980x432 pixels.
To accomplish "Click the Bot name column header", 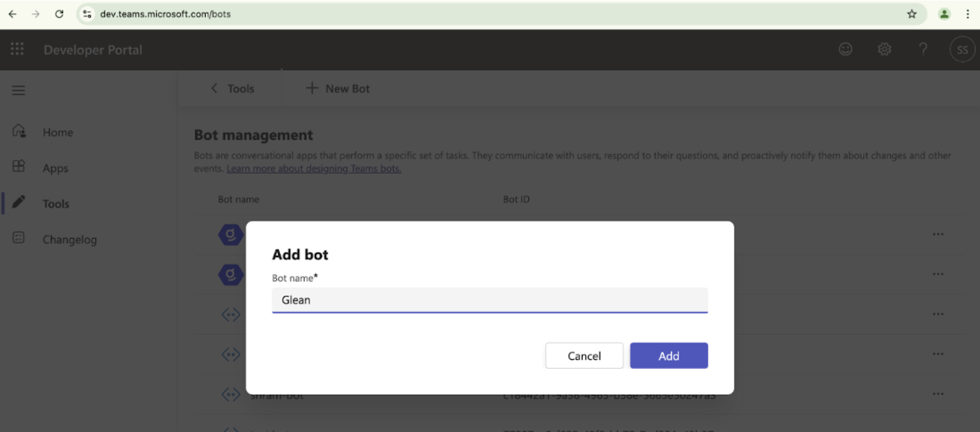I will [x=238, y=199].
